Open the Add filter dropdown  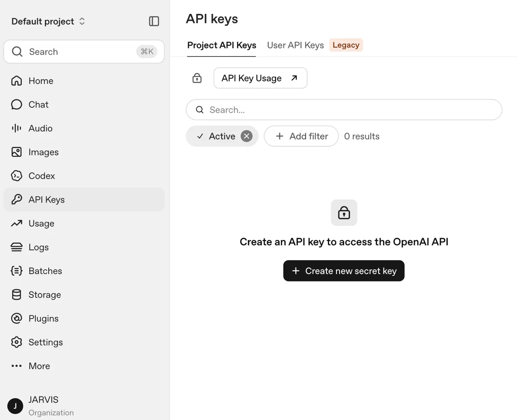coord(301,136)
